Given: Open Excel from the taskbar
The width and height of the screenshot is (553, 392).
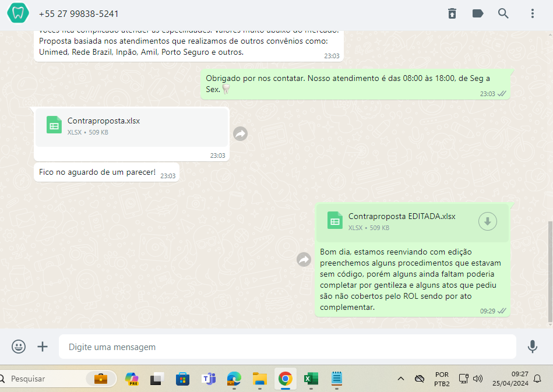Looking at the screenshot, I should click(310, 379).
